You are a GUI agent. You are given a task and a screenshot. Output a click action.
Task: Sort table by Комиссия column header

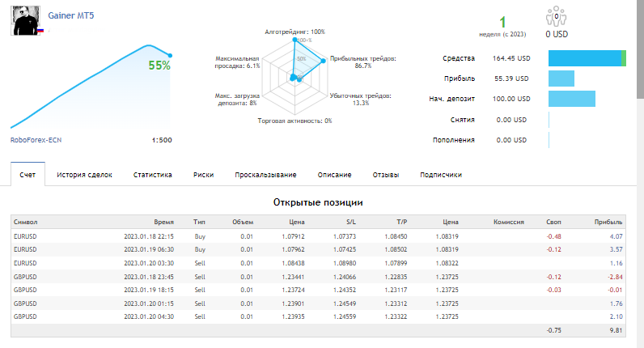click(508, 222)
